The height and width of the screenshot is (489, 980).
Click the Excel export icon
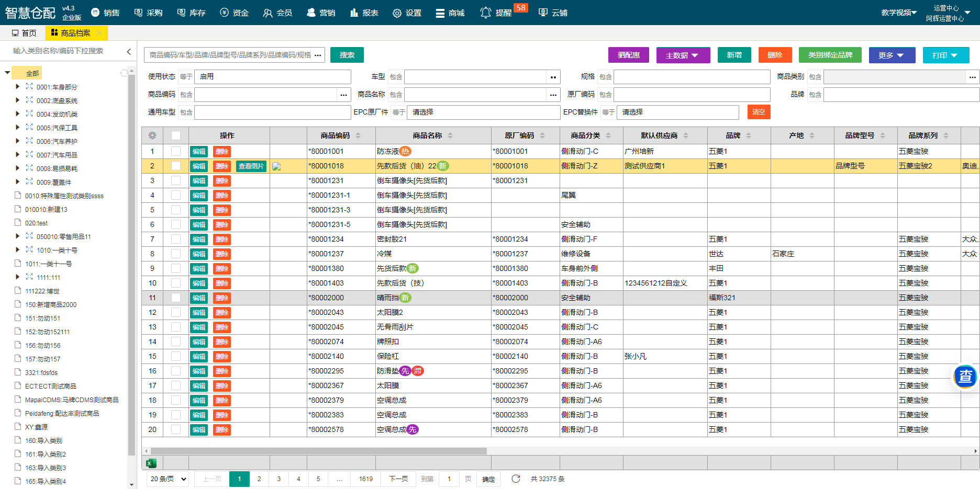[x=151, y=463]
